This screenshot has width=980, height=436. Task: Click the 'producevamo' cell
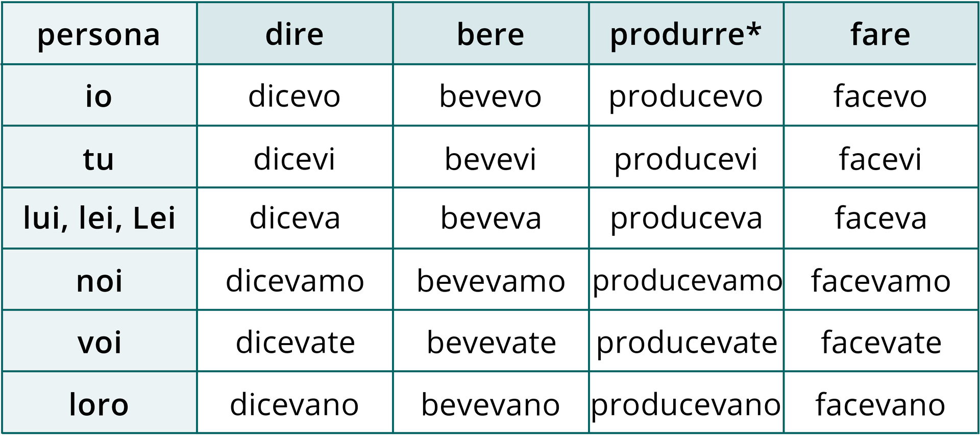point(687,281)
